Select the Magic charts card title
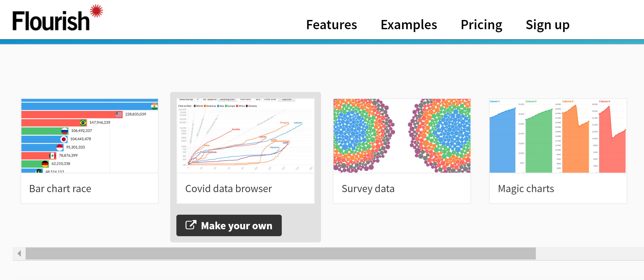644x280 pixels. click(526, 189)
